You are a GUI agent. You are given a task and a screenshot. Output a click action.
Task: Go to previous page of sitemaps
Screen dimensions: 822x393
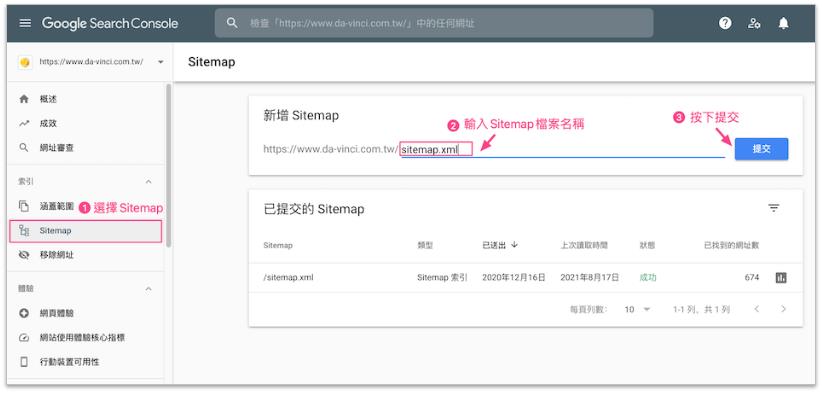[756, 309]
